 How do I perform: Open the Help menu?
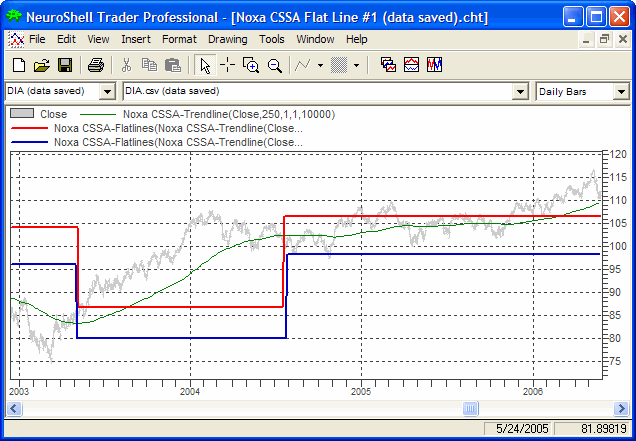pos(357,39)
